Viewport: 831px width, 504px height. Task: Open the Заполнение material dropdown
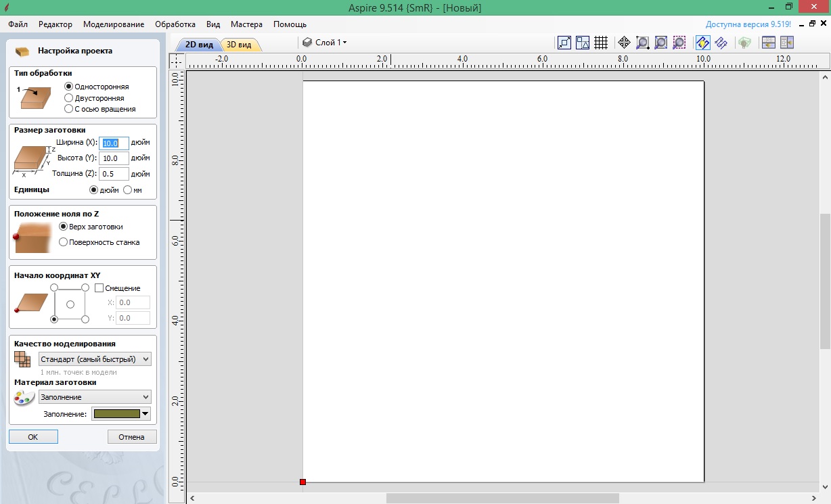coord(95,397)
